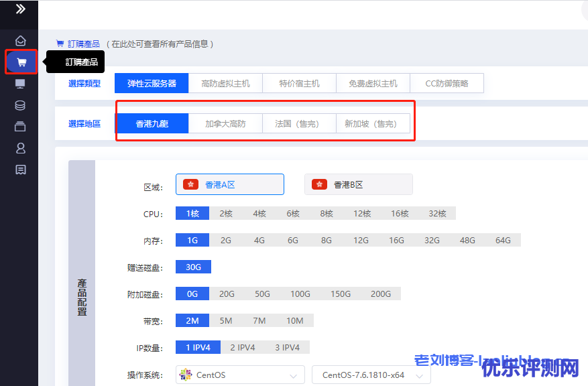Click the shopping cart order products icon
Viewport: 588px width, 386px height.
point(21,62)
